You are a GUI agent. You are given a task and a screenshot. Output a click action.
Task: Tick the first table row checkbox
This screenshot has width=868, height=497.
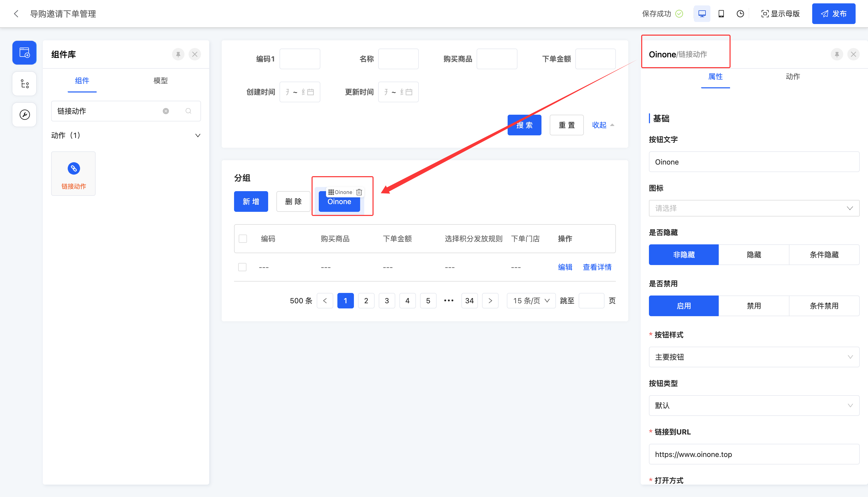coord(242,267)
